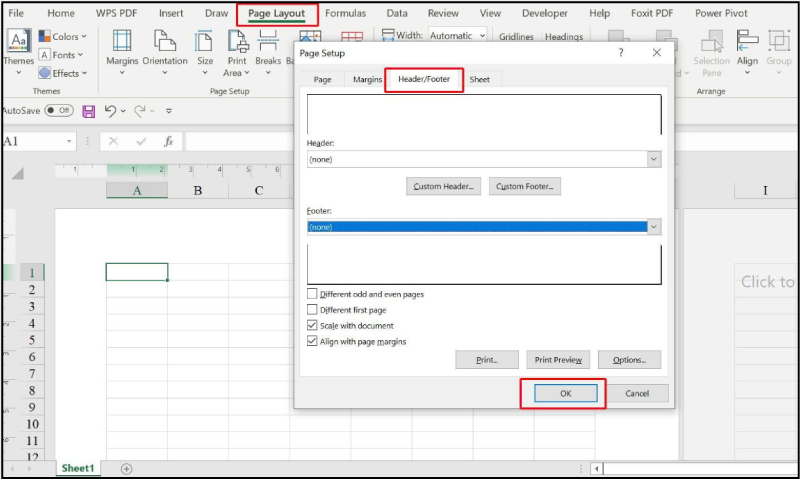The height and width of the screenshot is (479, 800).
Task: Toggle the AutoSave switch
Action: 59,111
